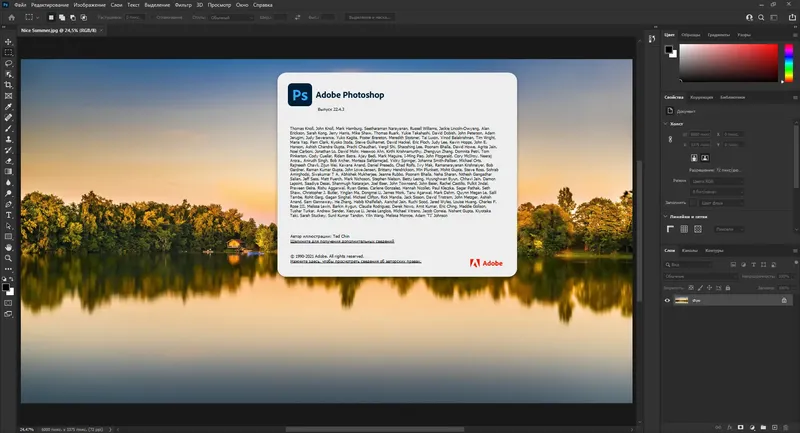The image size is (800, 433).
Task: Select the Path Selection tool
Action: (8, 226)
